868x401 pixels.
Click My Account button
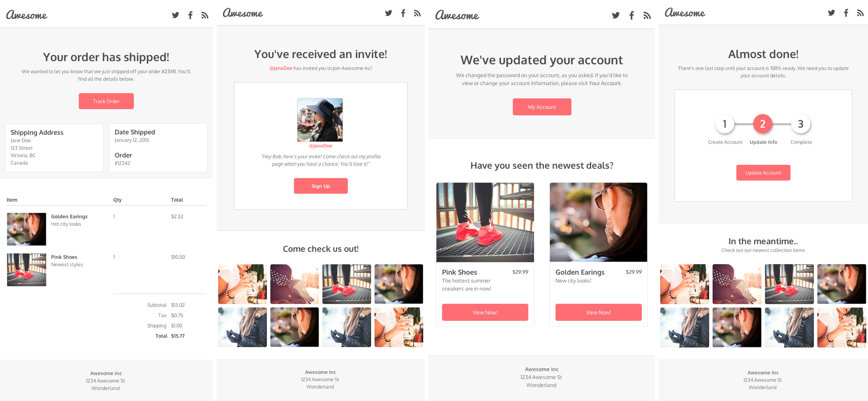[542, 107]
